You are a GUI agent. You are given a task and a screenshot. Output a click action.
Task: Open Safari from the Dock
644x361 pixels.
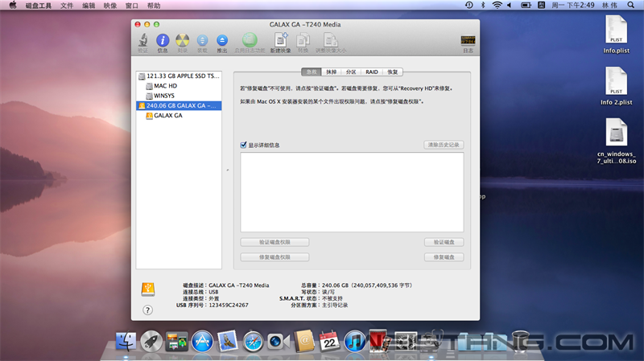tap(254, 341)
